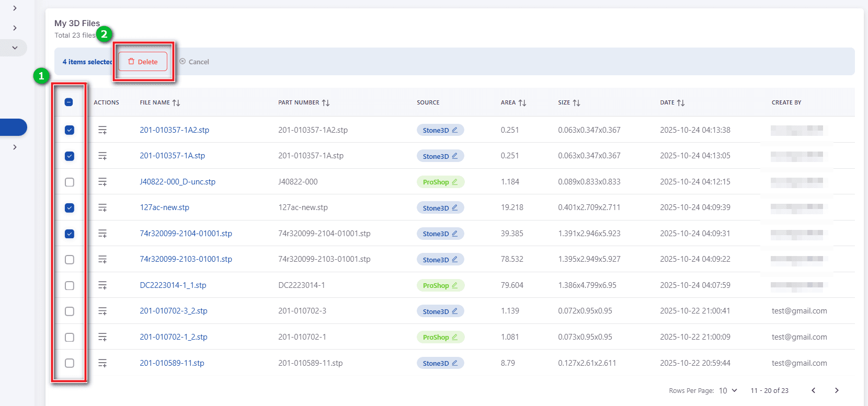
Task: Click part number J40822-000 cell
Action: pos(298,182)
